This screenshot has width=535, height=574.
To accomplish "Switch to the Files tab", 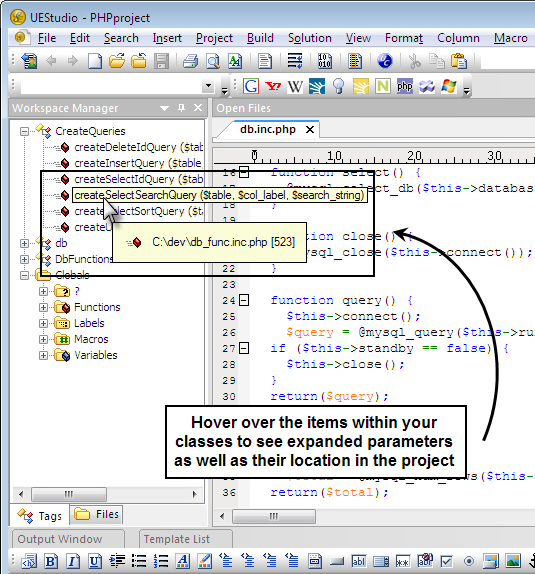I will 97,514.
